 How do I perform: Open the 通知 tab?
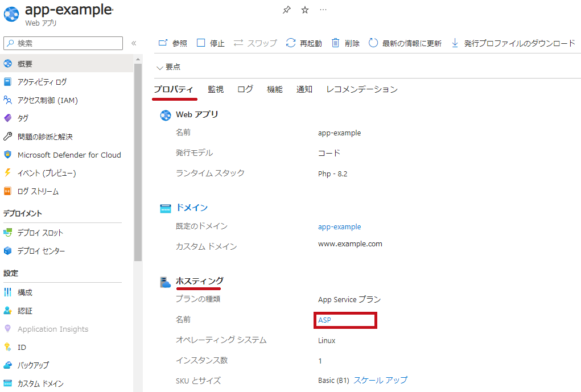point(304,89)
